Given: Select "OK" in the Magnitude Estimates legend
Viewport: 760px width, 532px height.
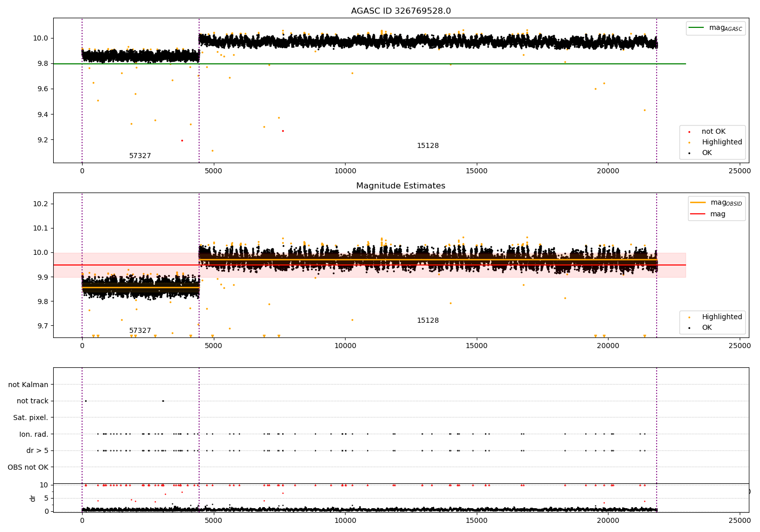Looking at the screenshot, I should point(707,328).
